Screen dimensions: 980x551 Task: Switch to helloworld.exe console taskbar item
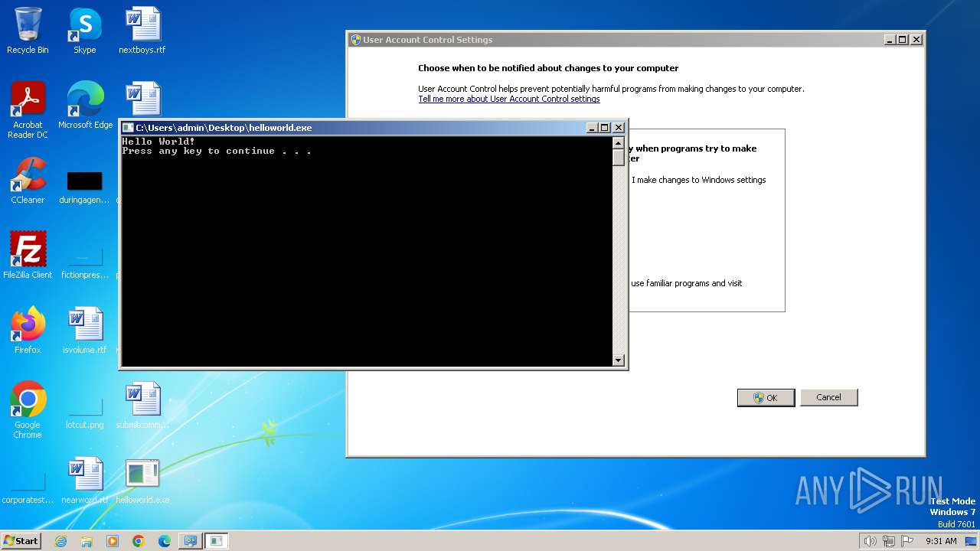click(x=217, y=541)
